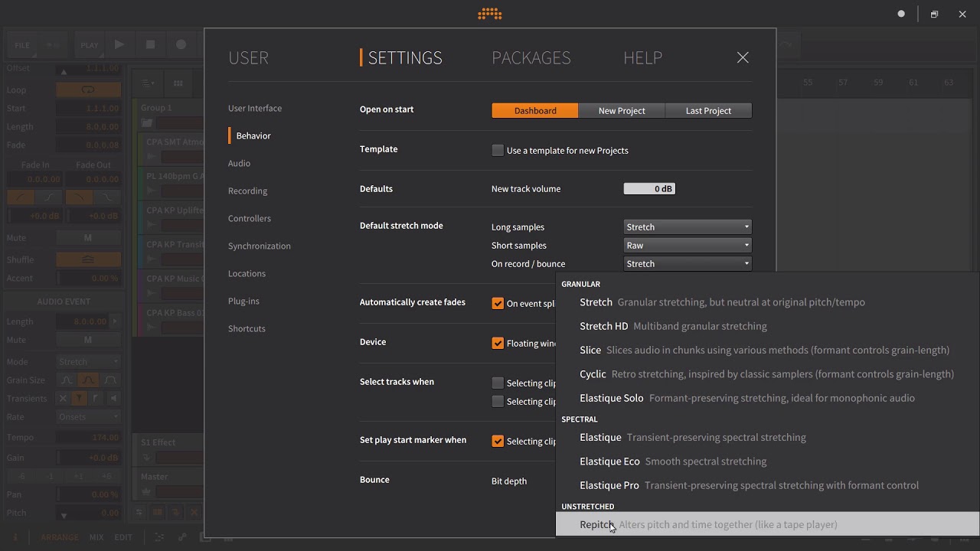
Task: Select the S-curve Fade In shape icon
Action: [47, 197]
